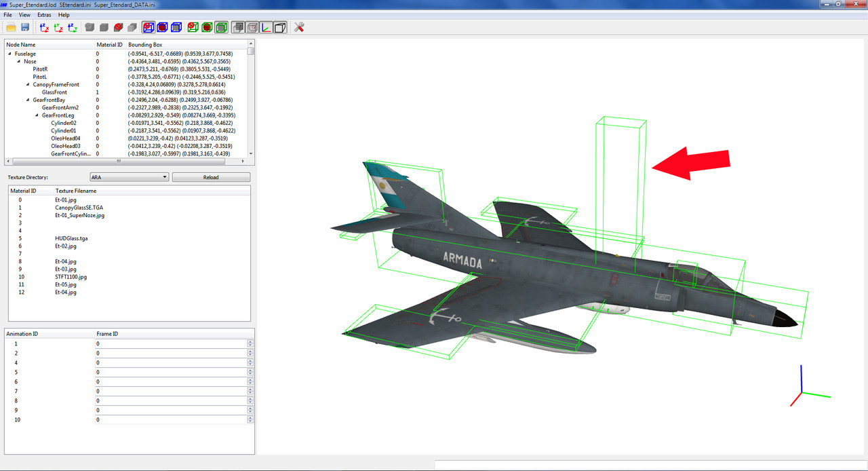Select the OleoHead03 node
The height and width of the screenshot is (471, 868).
(66, 146)
